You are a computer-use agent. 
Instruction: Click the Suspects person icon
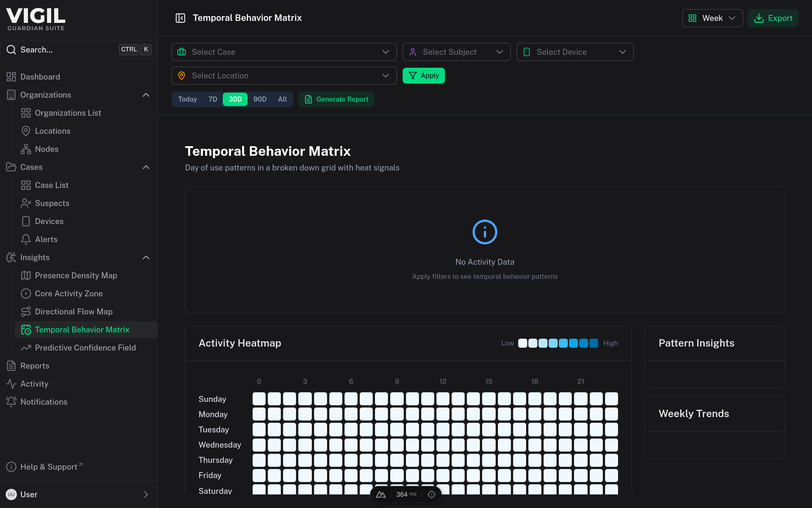coord(26,203)
